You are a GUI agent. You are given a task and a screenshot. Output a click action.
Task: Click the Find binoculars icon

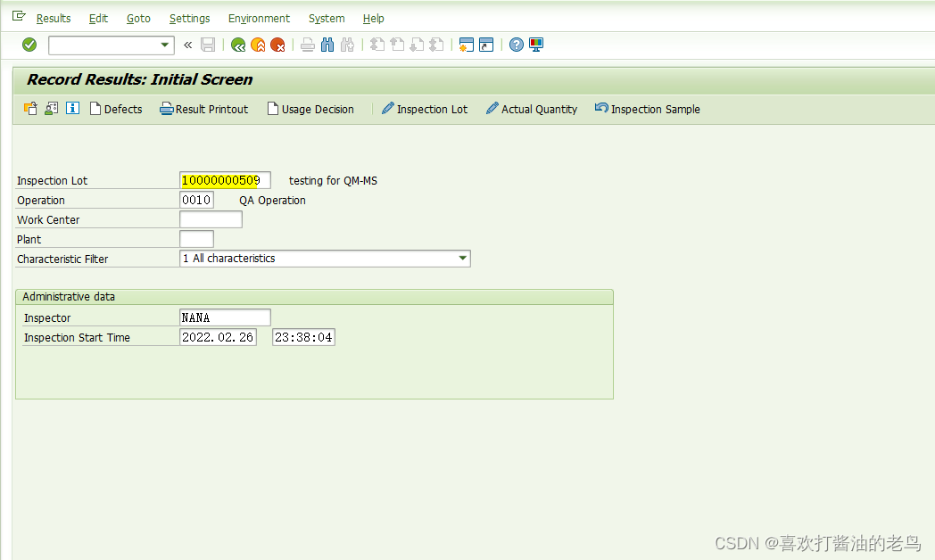click(327, 45)
